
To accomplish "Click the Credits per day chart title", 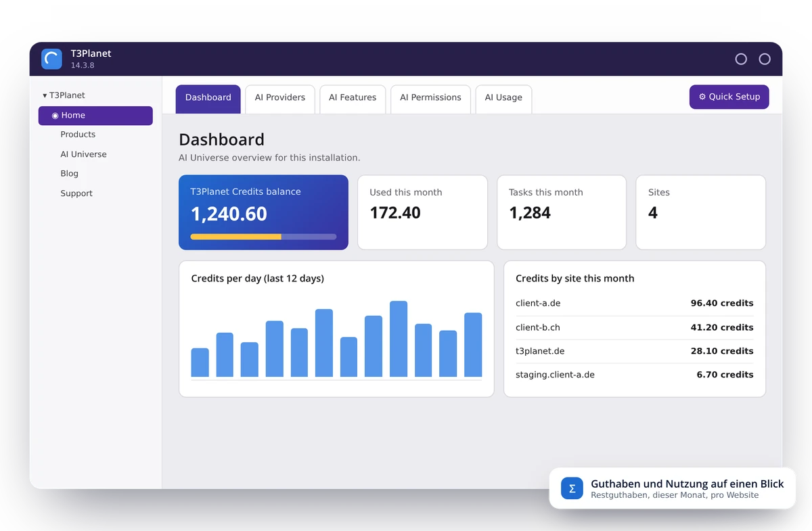I will [x=257, y=279].
